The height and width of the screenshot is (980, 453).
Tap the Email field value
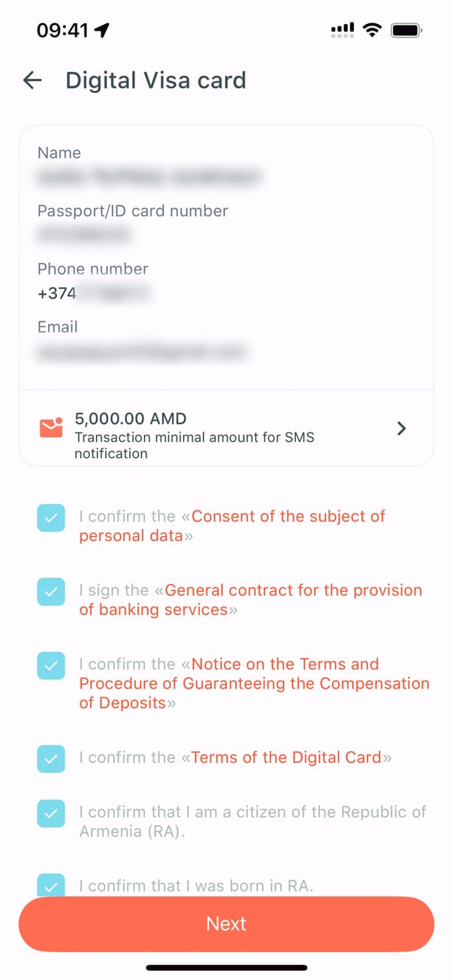(x=143, y=351)
